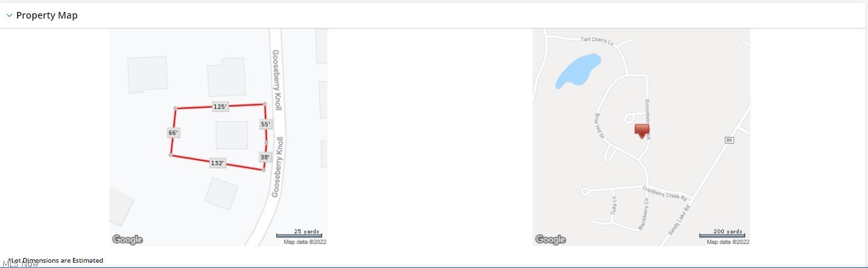Click the 25 yards scale bar
The width and height of the screenshot is (868, 268).
click(299, 233)
